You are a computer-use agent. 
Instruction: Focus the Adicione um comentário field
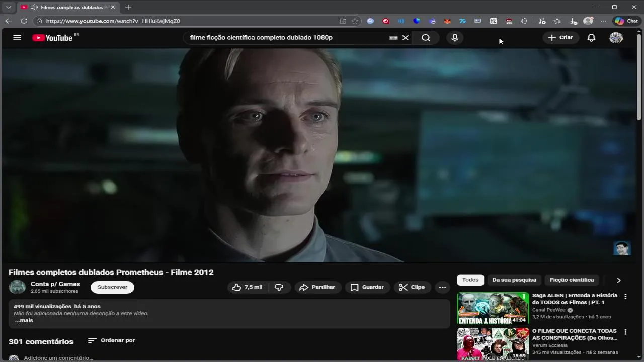click(x=58, y=358)
